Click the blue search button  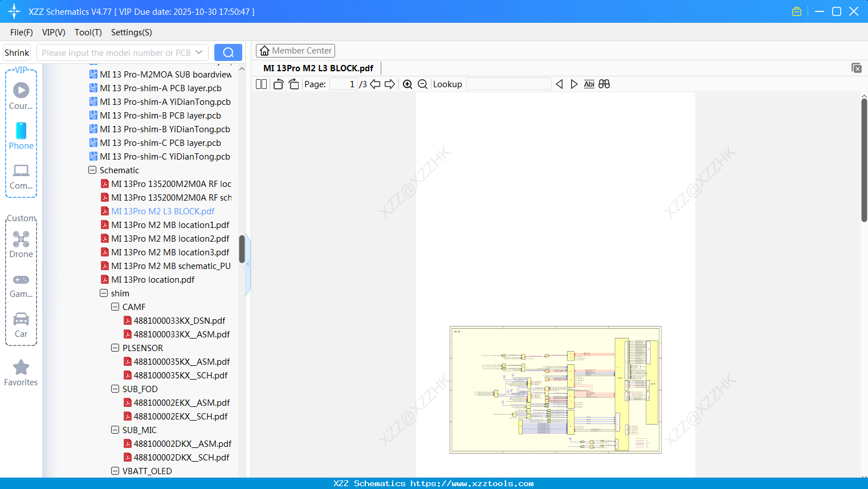point(228,52)
